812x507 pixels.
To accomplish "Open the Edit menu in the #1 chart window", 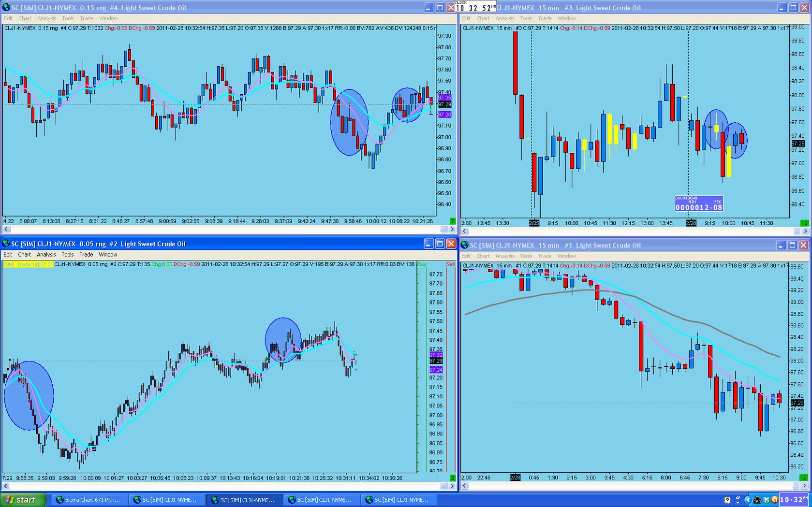I will point(466,256).
